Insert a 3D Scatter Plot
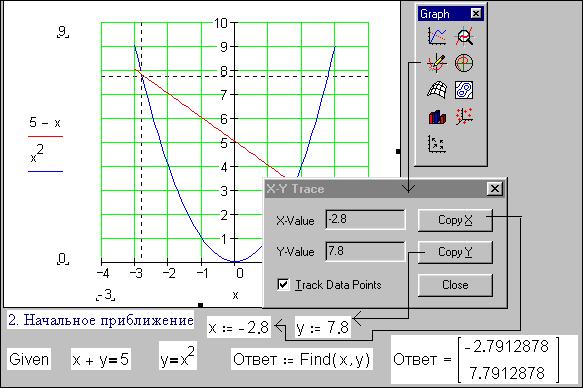This screenshot has width=583, height=388. (x=464, y=117)
